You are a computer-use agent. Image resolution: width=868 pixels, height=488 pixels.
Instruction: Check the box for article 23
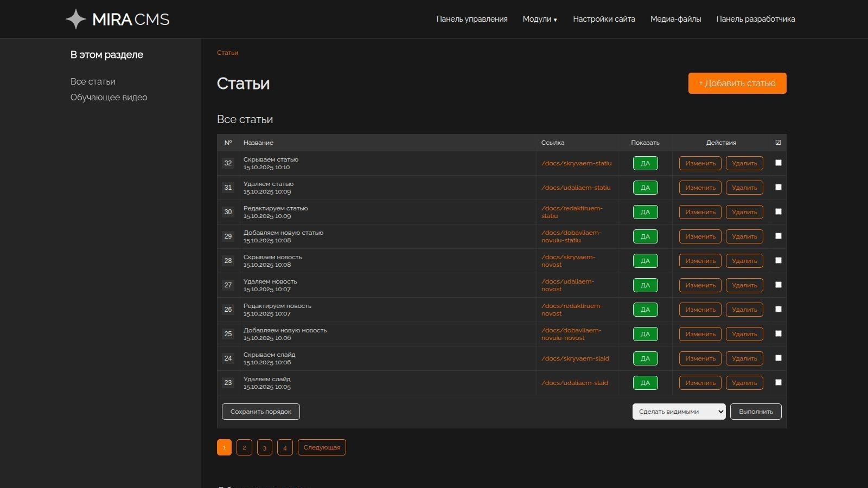point(778,382)
